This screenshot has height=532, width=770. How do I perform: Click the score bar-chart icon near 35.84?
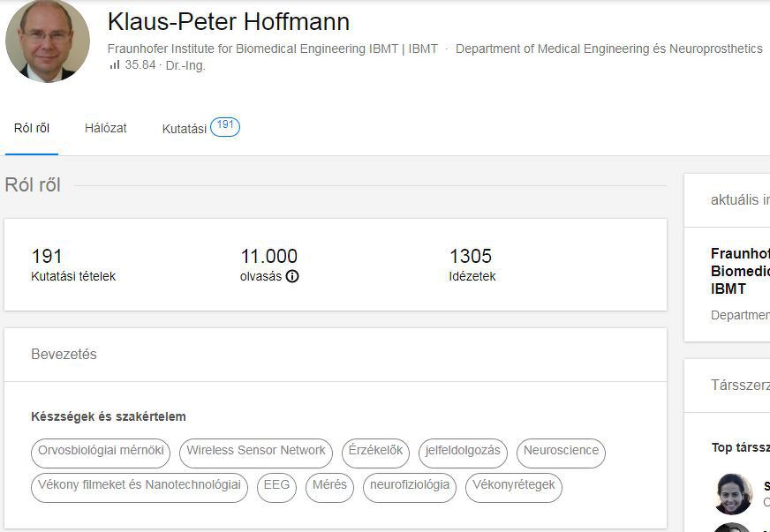pos(115,64)
